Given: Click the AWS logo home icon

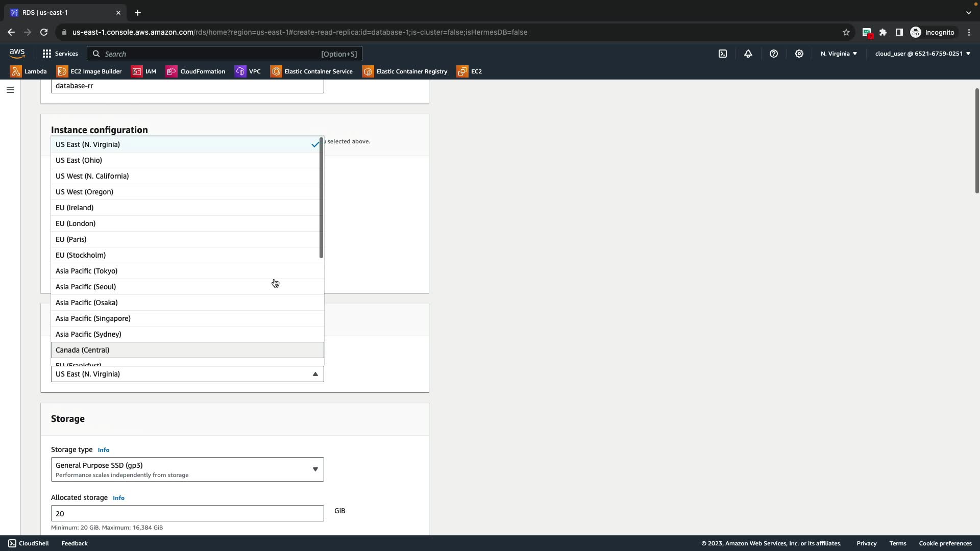Looking at the screenshot, I should click(17, 54).
